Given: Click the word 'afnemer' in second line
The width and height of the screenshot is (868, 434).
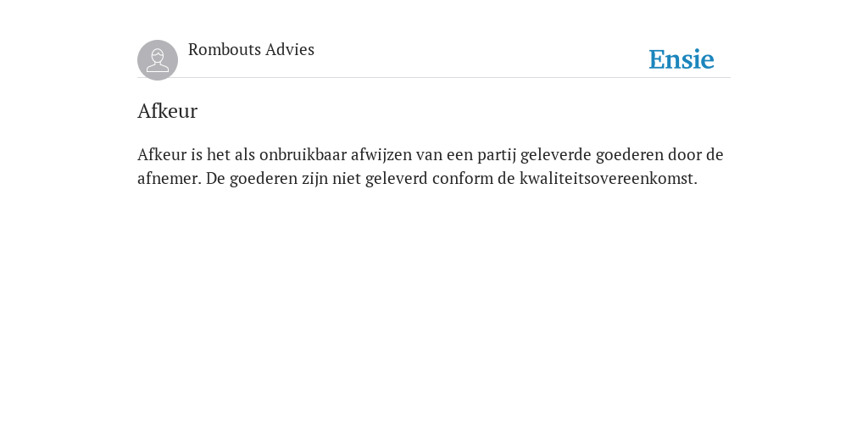Looking at the screenshot, I should tap(169, 179).
